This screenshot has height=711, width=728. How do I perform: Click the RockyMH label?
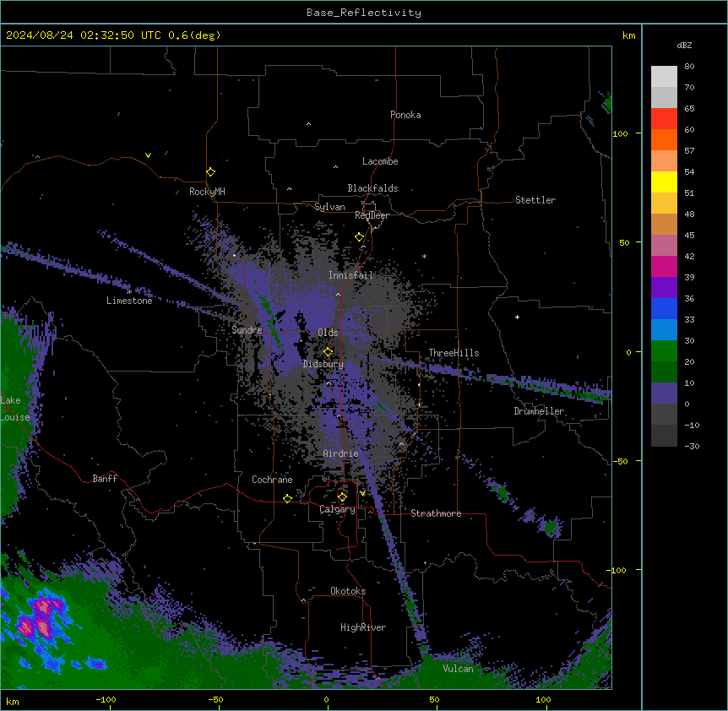[207, 192]
